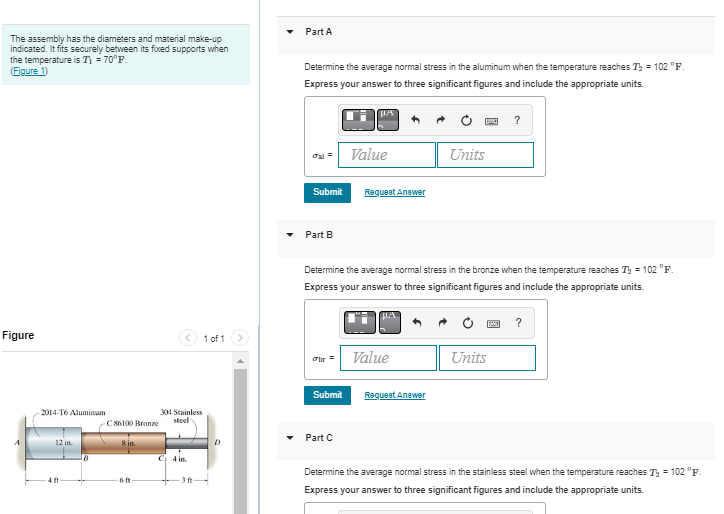Request Answer for Part B
Viewport: 724px width, 514px height.
click(x=395, y=395)
